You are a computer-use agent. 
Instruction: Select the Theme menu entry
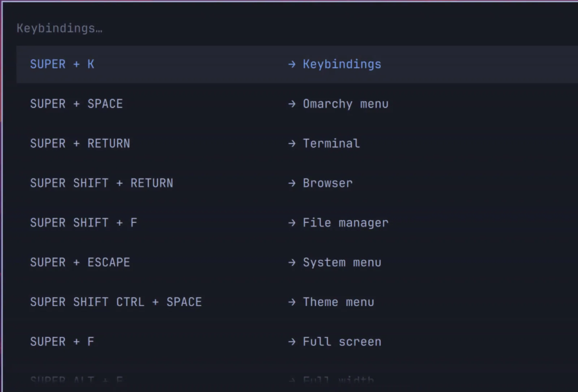click(x=297, y=302)
